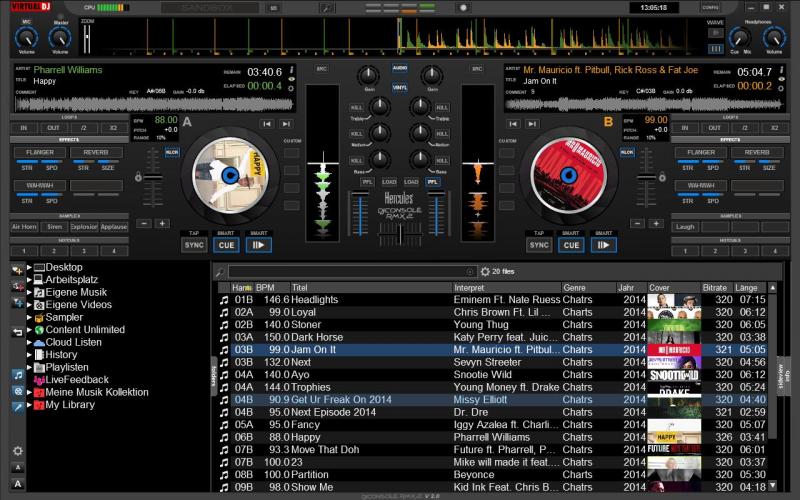The width and height of the screenshot is (800, 500).
Task: Click the music filter icon in browser sidebar
Action: 18,374
